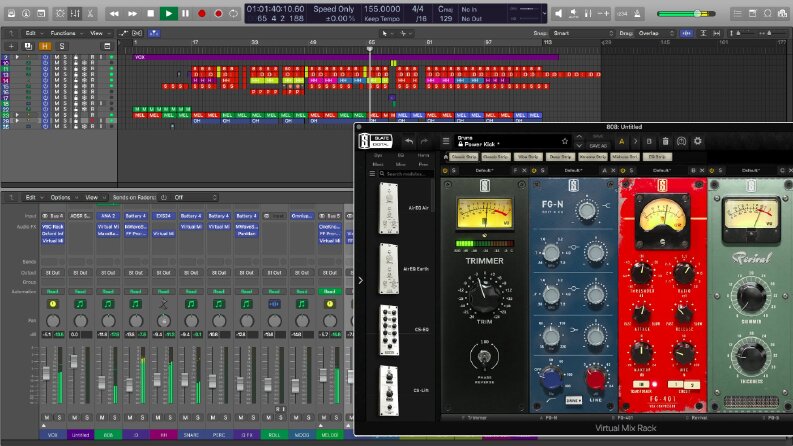This screenshot has height=446, width=793.
Task: Solo the 808 channel strip
Action: (x=115, y=418)
